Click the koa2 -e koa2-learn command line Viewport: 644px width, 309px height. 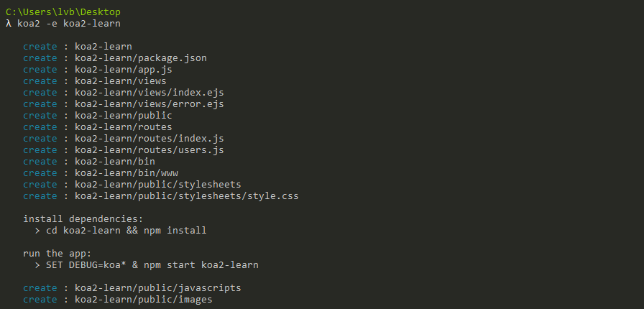click(68, 24)
